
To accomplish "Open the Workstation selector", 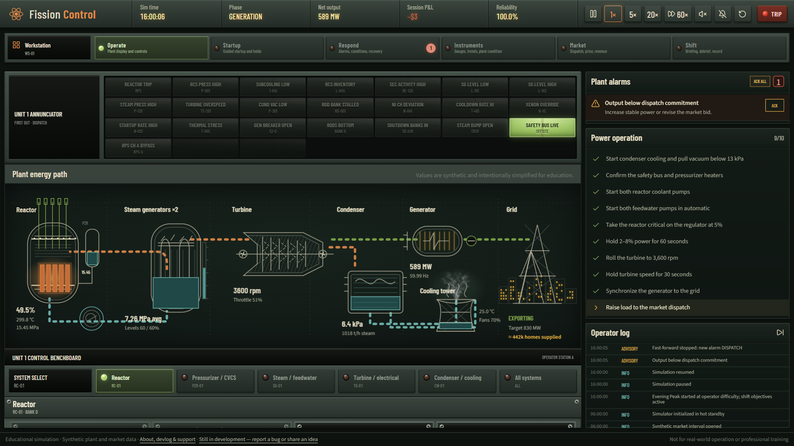I will 49,48.
